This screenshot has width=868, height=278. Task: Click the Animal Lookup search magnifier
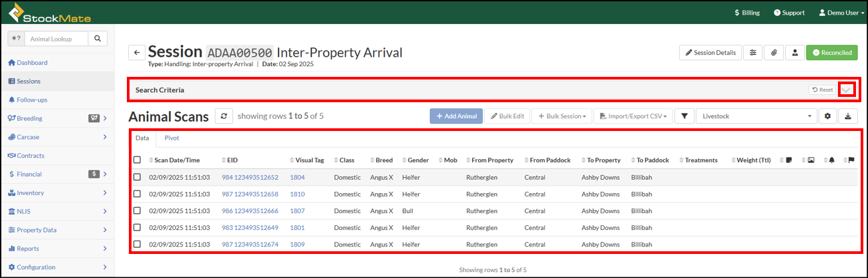pos(97,39)
